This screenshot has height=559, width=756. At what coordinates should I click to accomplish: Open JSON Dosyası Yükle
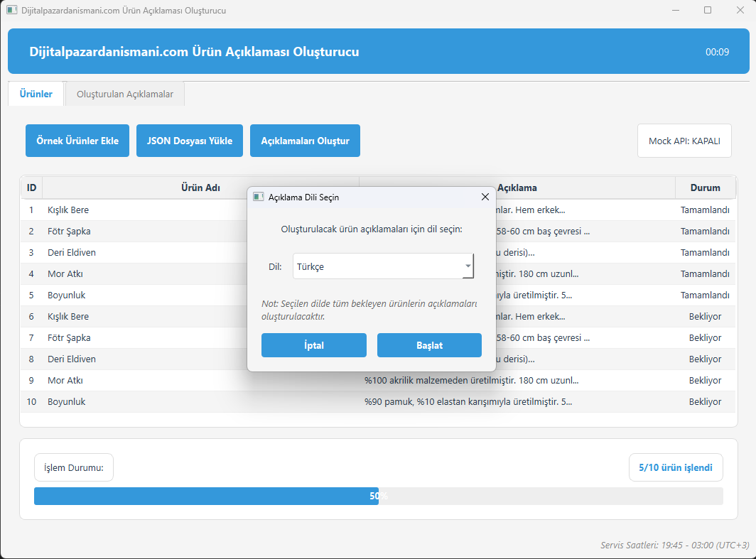click(x=190, y=141)
